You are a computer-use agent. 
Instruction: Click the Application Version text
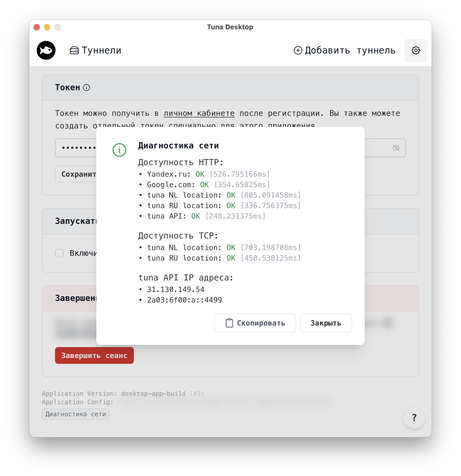tap(123, 393)
